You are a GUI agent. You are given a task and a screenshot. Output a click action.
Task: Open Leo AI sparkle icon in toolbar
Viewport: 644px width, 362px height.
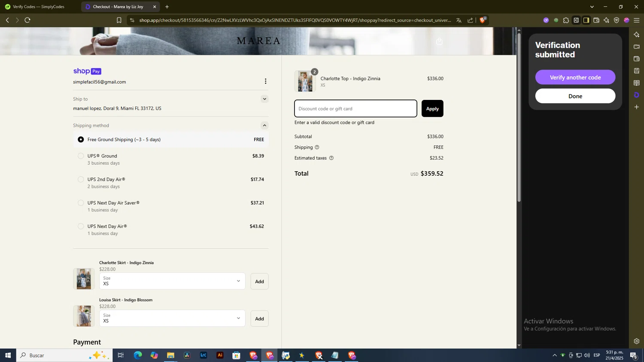(x=606, y=20)
